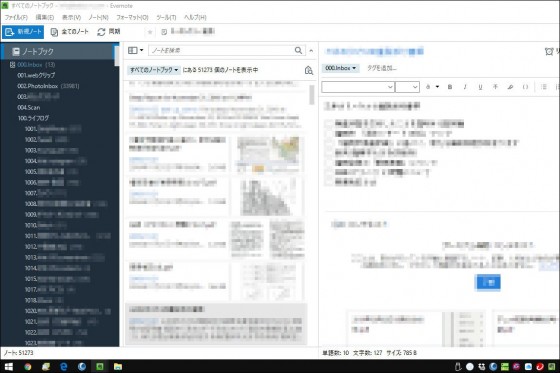Open the 000.Inbox notebook dropdown in note
Image resolution: width=560 pixels, height=373 pixels.
click(341, 68)
